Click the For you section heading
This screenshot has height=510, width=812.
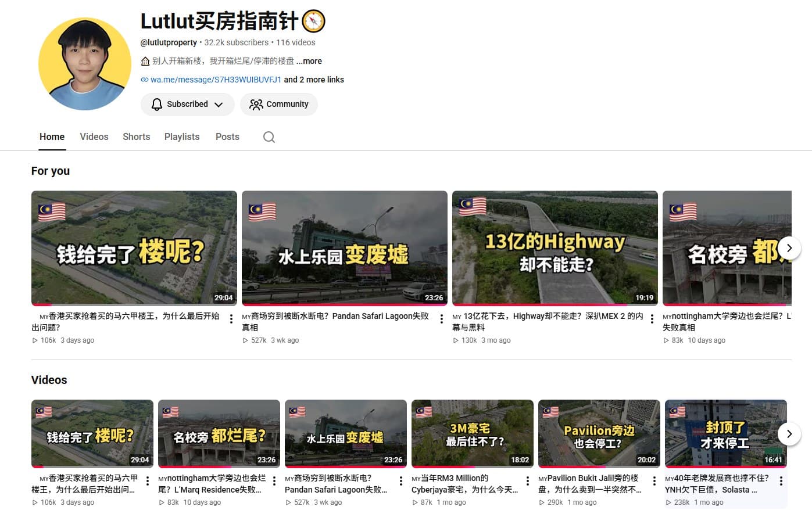pos(51,171)
